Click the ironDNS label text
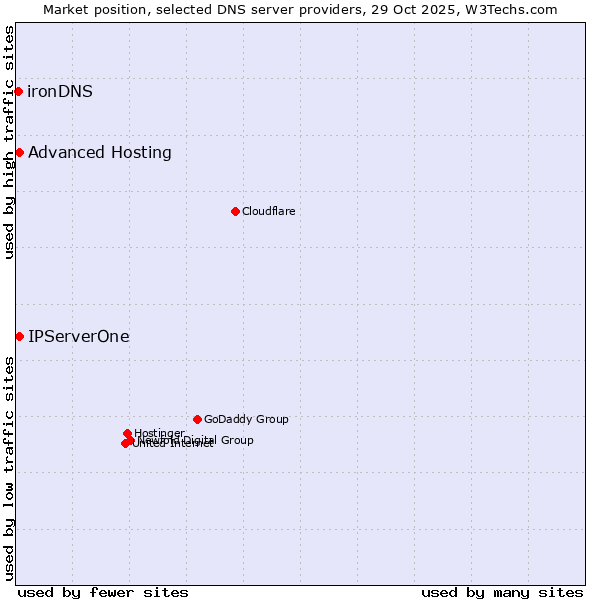This screenshot has height=600, width=600. point(60,92)
